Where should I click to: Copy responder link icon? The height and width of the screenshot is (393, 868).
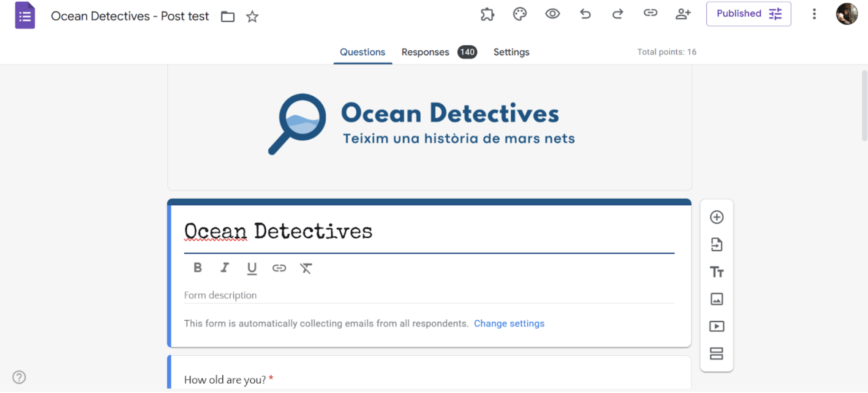650,13
